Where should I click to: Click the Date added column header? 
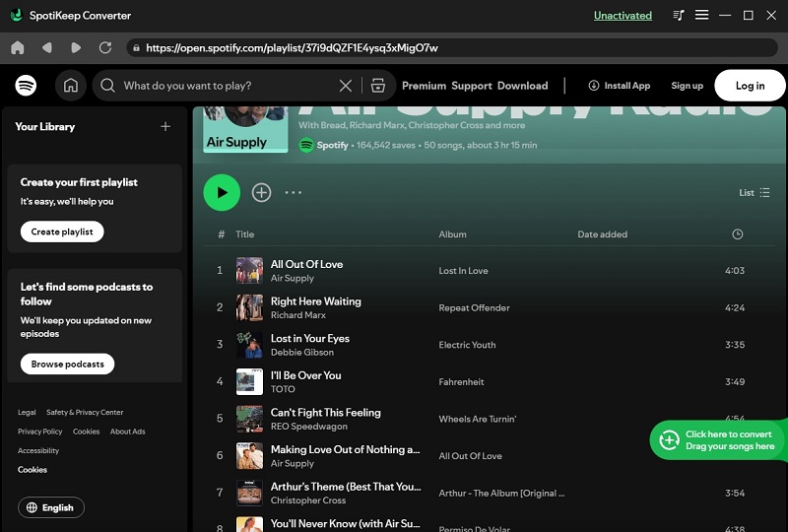602,234
